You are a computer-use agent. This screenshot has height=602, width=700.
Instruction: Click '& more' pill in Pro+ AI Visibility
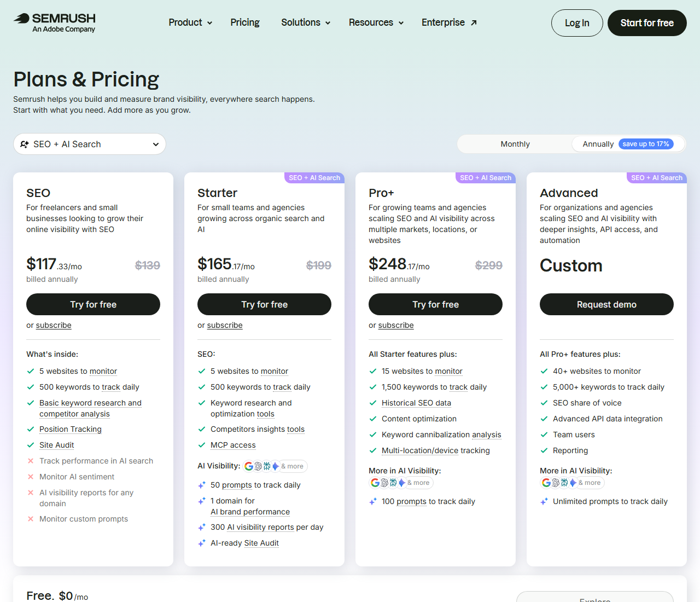418,483
